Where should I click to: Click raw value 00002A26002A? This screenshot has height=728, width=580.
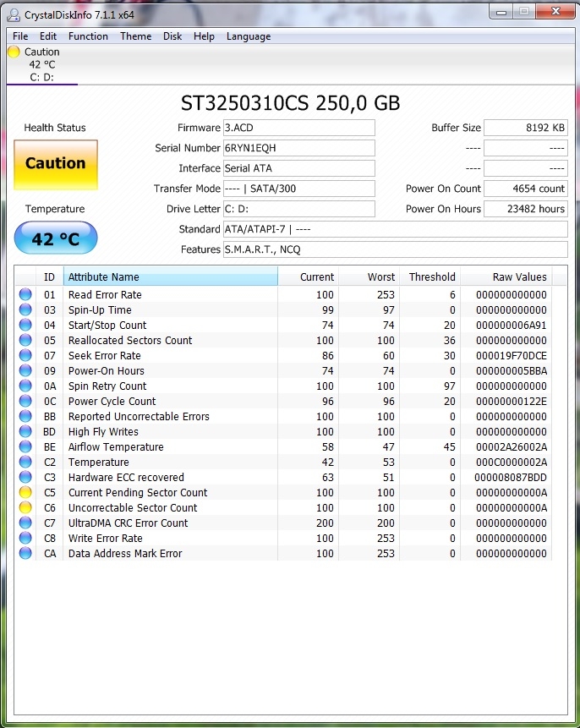click(x=512, y=447)
